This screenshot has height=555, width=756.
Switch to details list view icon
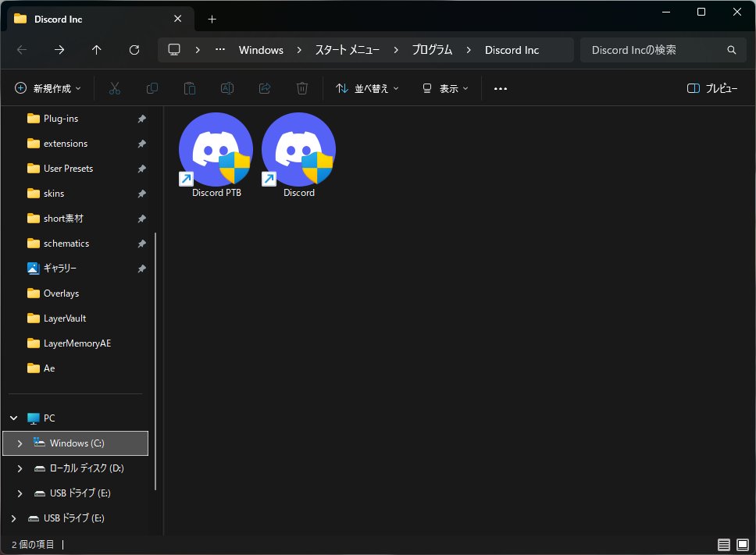pyautogui.click(x=723, y=544)
